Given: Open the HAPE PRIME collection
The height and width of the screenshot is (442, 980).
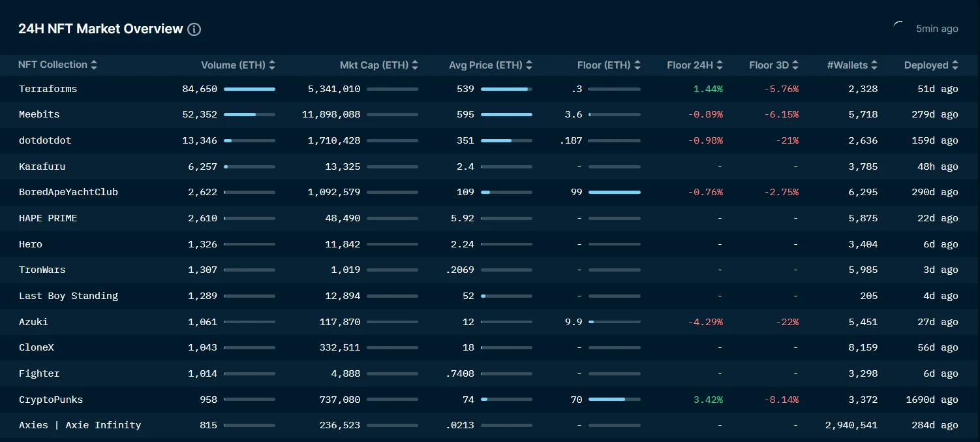Looking at the screenshot, I should [x=48, y=218].
